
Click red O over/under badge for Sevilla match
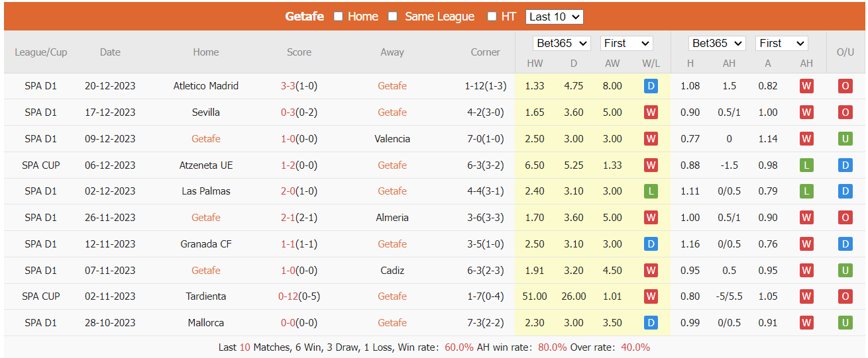(x=845, y=112)
